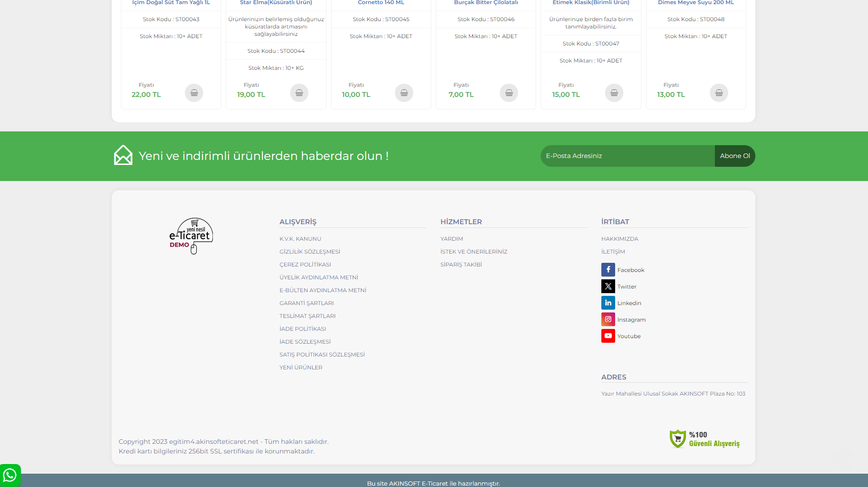868x487 pixels.
Task: Add Cornetto 140 ML to basket
Action: pyautogui.click(x=404, y=93)
